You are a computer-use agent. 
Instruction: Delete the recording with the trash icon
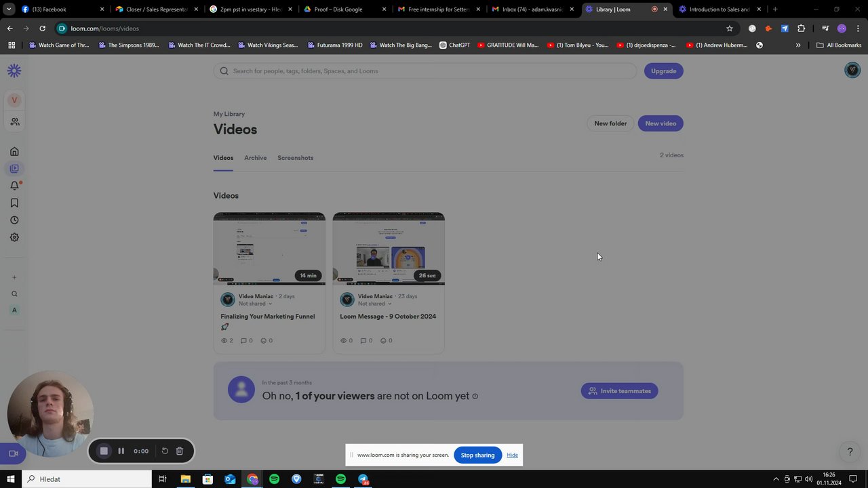180,451
